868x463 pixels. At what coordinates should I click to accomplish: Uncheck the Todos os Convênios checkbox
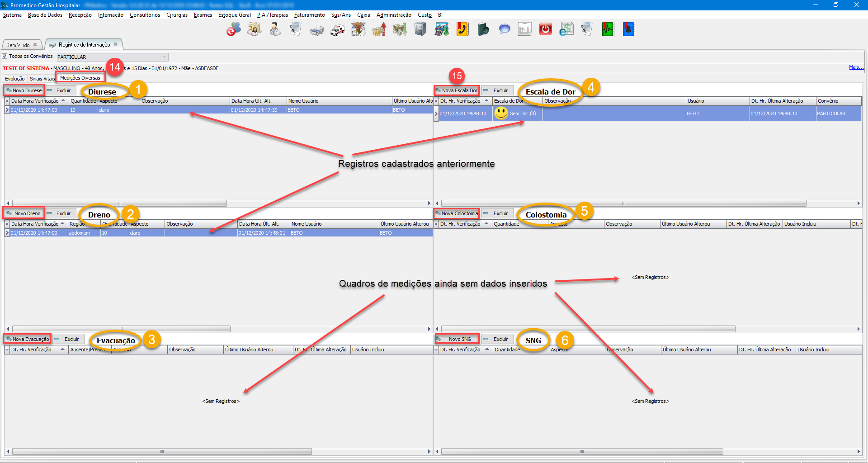pyautogui.click(x=5, y=57)
